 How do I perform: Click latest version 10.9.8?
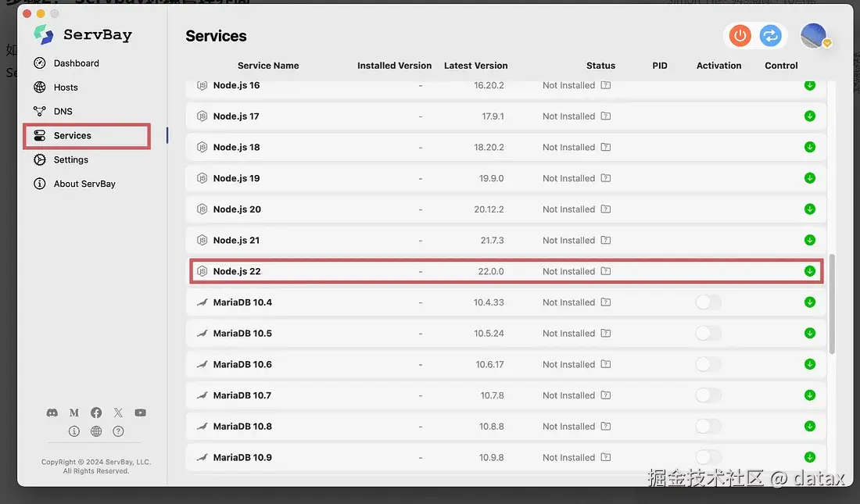point(491,457)
